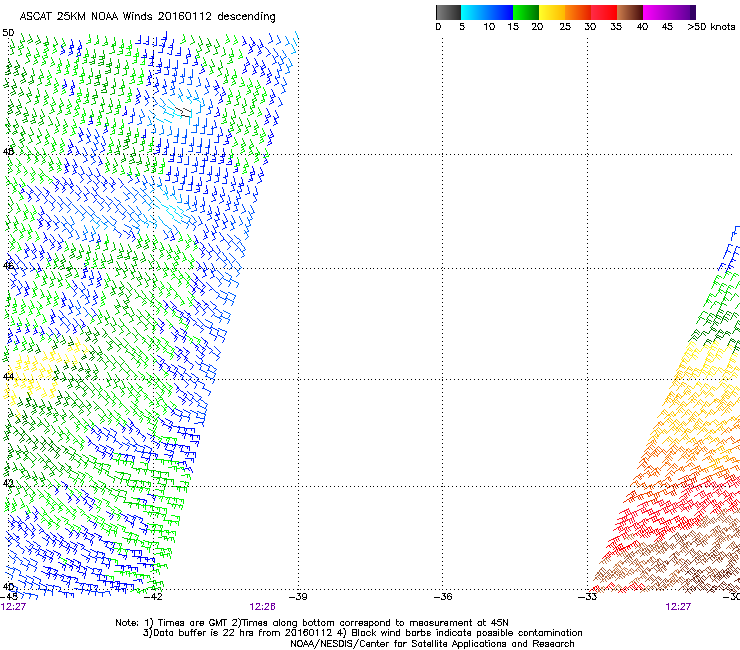Select the red 30-35 knots legend segment
Image resolution: width=740 pixels, height=650 pixels.
pyautogui.click(x=604, y=12)
